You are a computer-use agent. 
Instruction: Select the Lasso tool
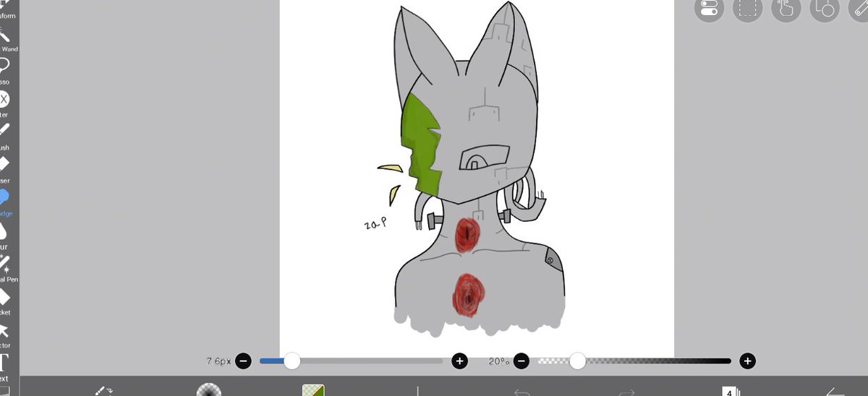point(6,71)
